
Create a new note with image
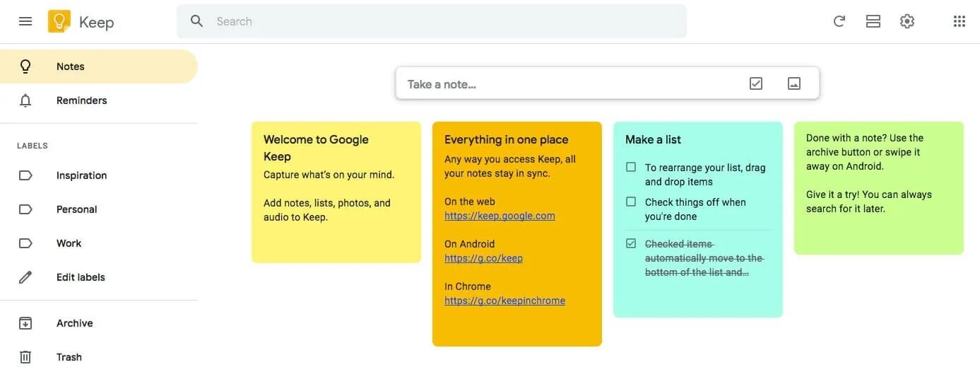click(x=794, y=83)
